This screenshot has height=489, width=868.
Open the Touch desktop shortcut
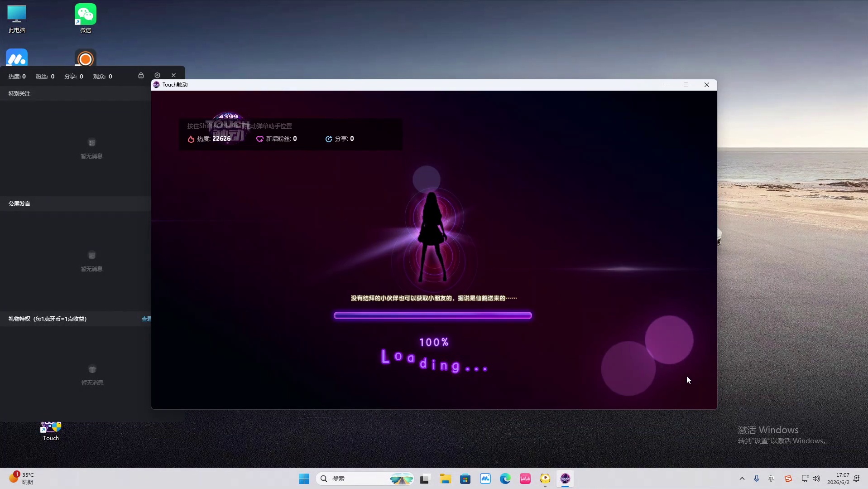pos(51,431)
